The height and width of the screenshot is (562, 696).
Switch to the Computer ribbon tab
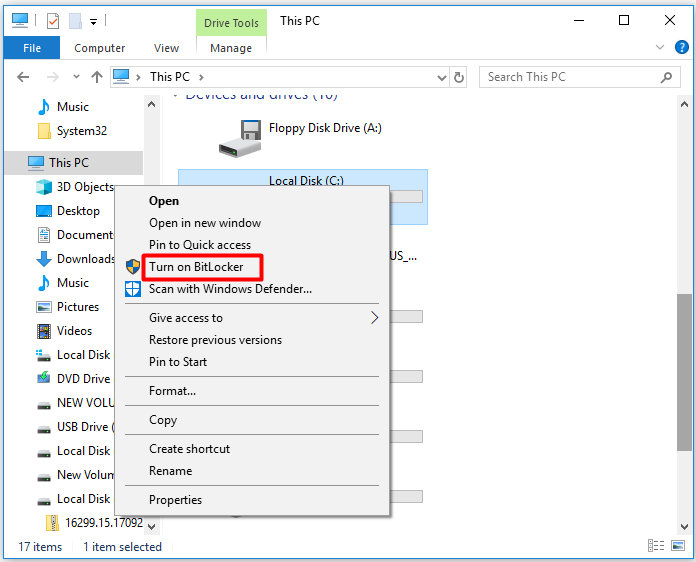point(99,48)
